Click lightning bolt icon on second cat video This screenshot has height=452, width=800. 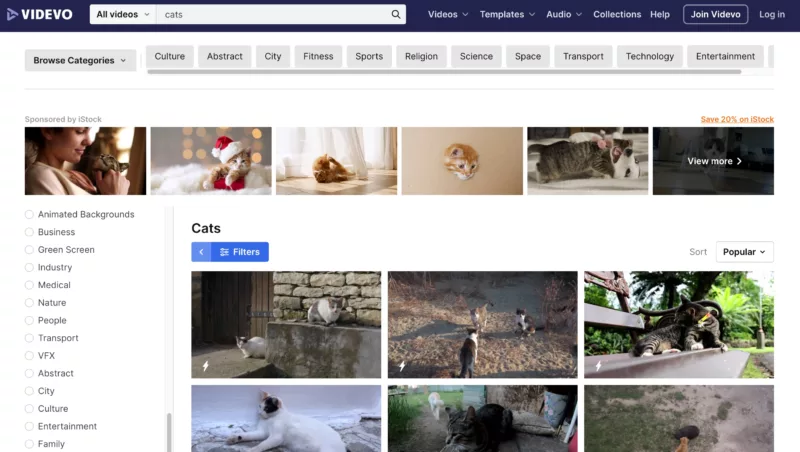click(x=402, y=366)
